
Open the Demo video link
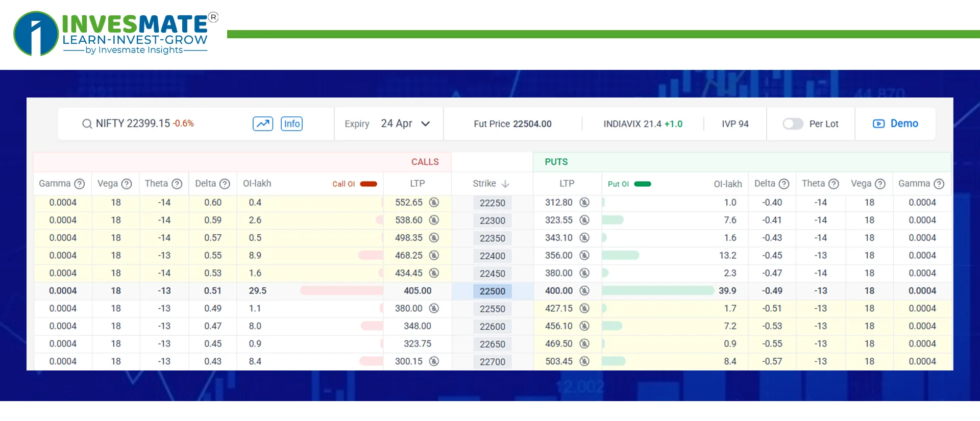(x=895, y=123)
